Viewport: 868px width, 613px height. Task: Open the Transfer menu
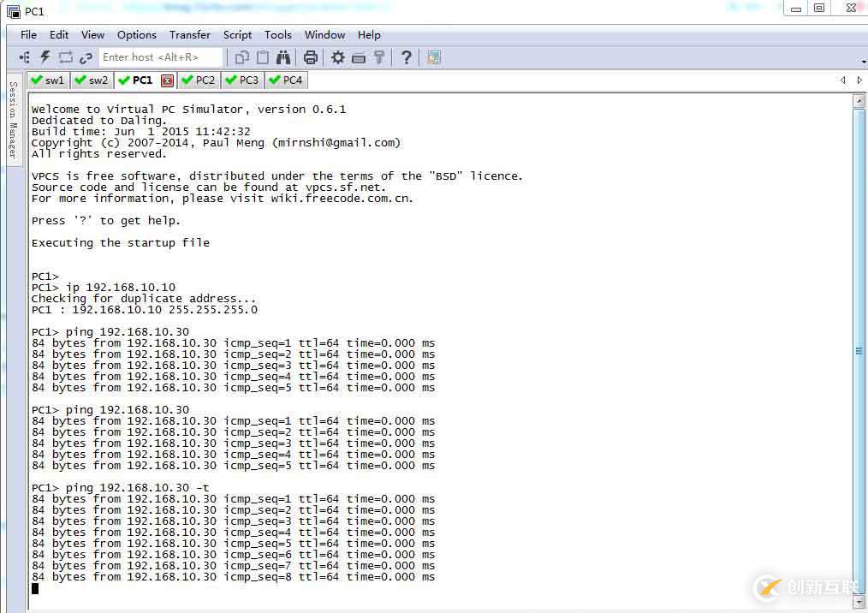pyautogui.click(x=190, y=35)
